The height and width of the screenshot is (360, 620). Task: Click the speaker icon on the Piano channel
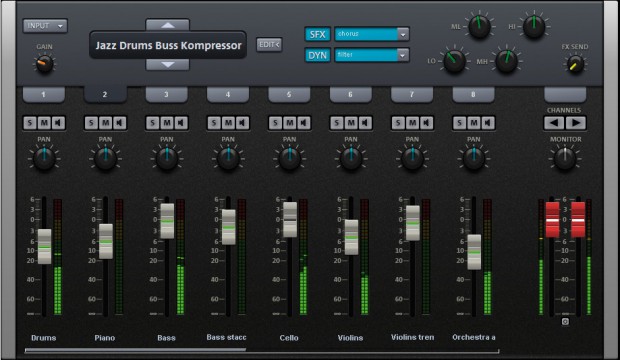coord(120,123)
